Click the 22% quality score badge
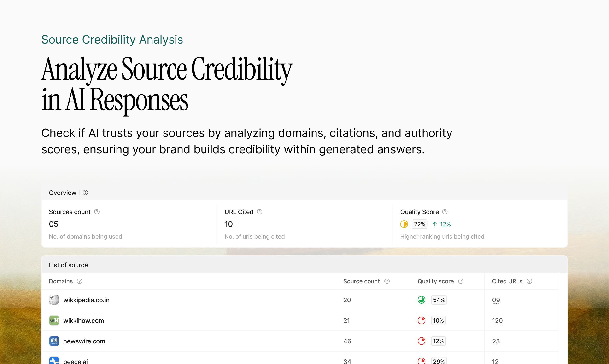The image size is (609, 364). click(x=419, y=224)
